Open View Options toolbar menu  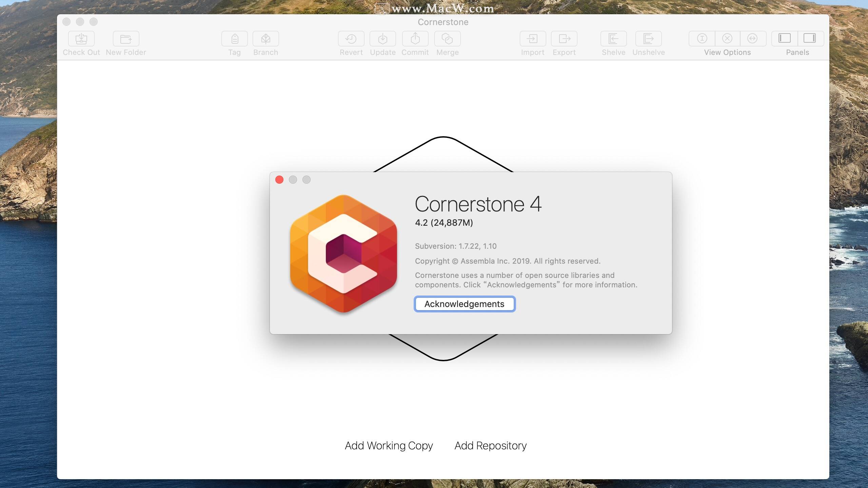click(x=727, y=42)
